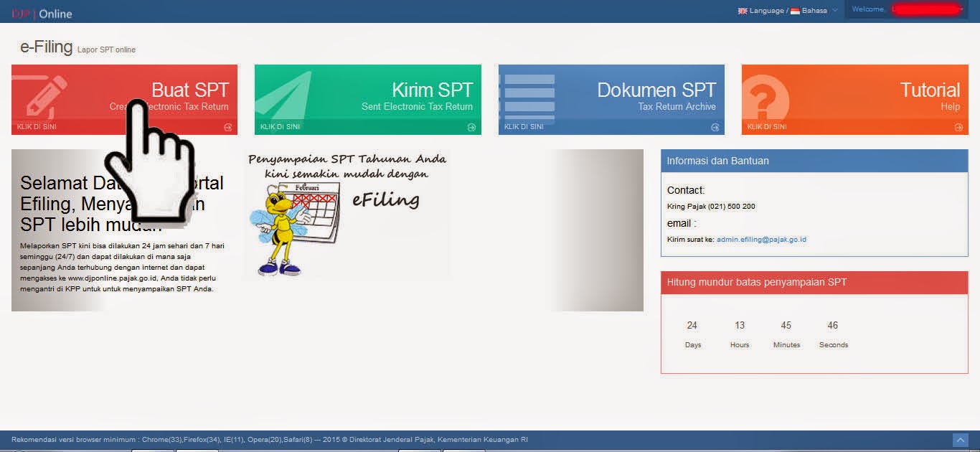The height and width of the screenshot is (452, 980).
Task: Open the Welcome user account dropdown
Action: click(905, 10)
